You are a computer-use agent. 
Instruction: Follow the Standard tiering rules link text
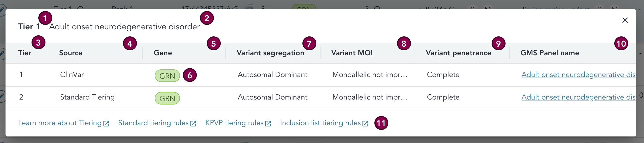tap(153, 123)
